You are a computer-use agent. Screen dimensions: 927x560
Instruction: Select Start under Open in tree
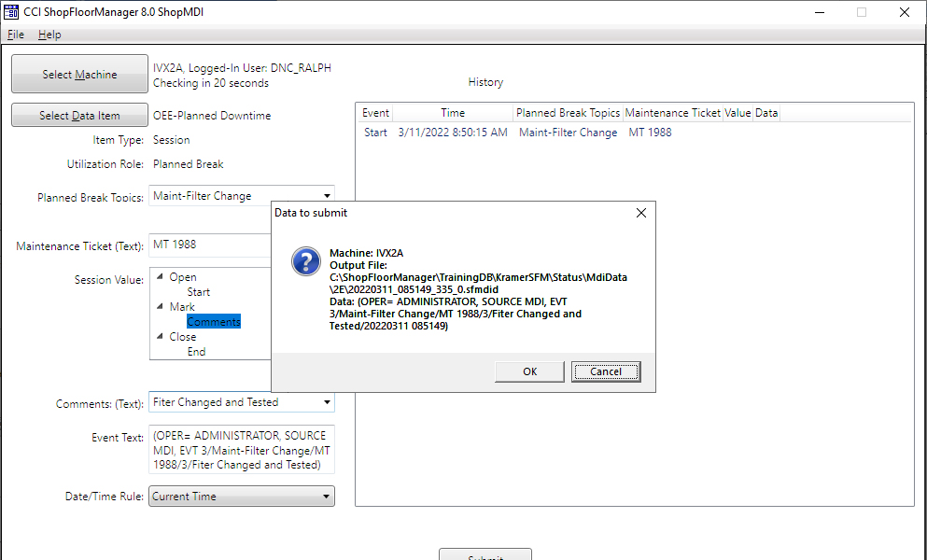198,292
